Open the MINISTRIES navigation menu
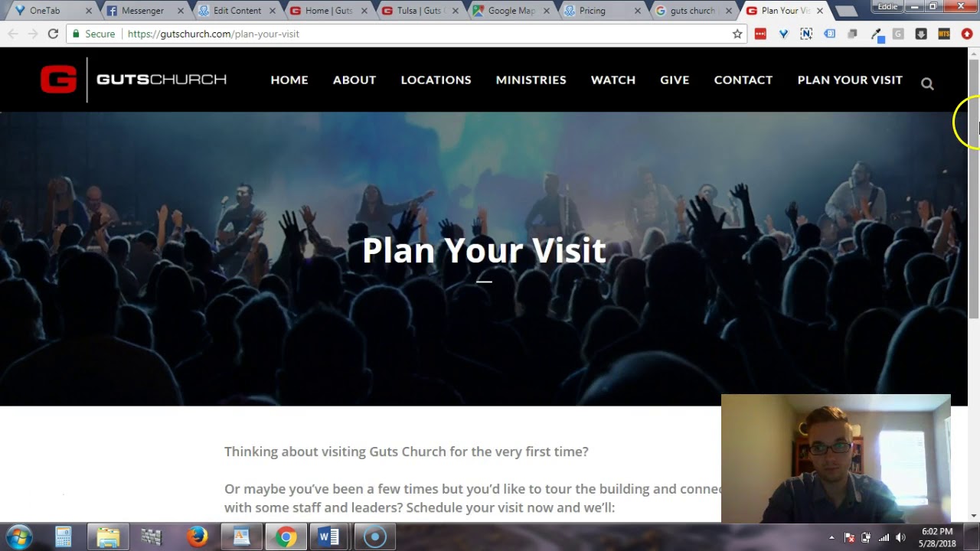Image resolution: width=980 pixels, height=551 pixels. coord(531,80)
